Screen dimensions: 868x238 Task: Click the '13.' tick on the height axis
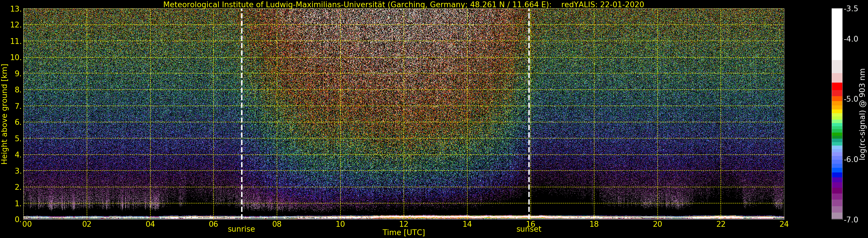(x=16, y=9)
